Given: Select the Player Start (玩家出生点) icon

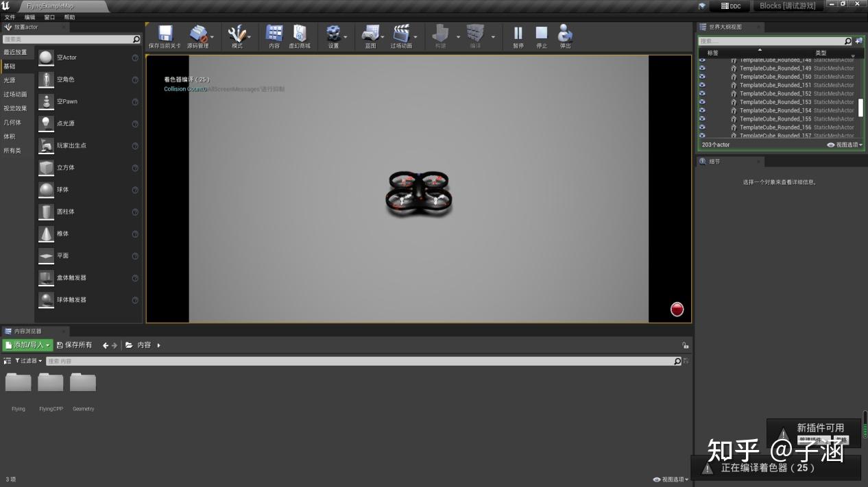Looking at the screenshot, I should click(x=46, y=145).
